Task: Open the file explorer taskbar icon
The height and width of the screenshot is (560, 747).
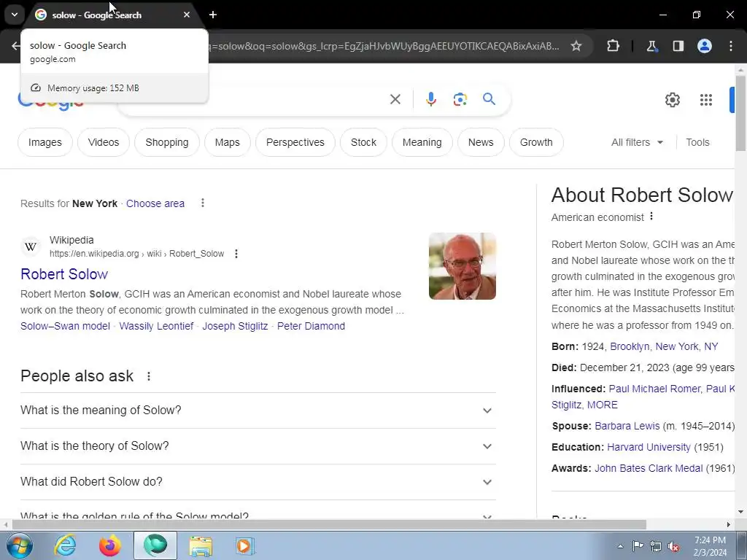Action: tap(201, 545)
